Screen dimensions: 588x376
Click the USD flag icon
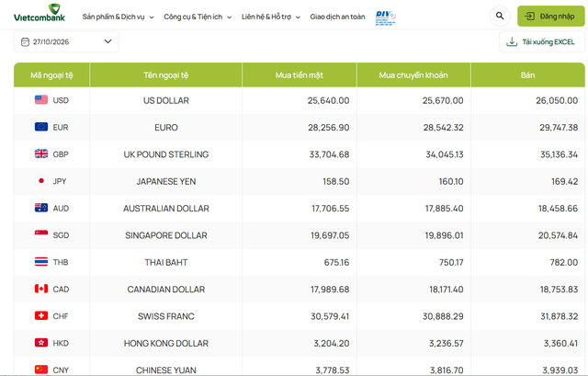pos(41,100)
